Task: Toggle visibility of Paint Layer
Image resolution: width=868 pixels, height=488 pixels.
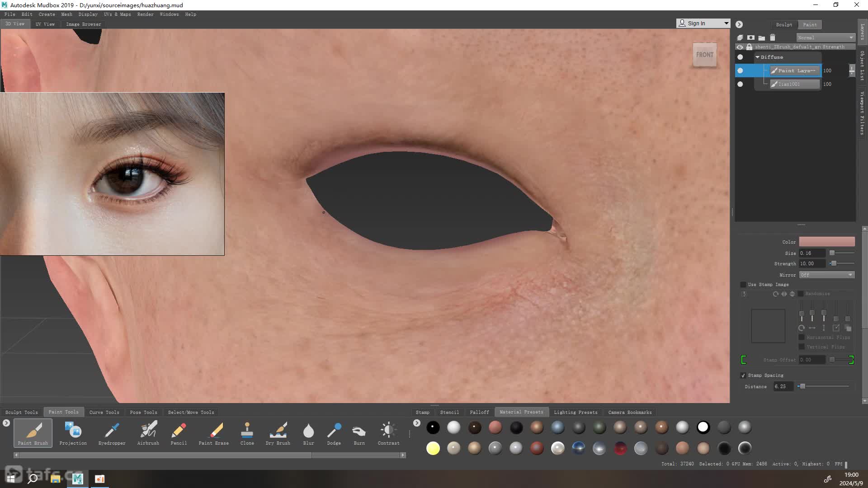Action: click(x=740, y=70)
